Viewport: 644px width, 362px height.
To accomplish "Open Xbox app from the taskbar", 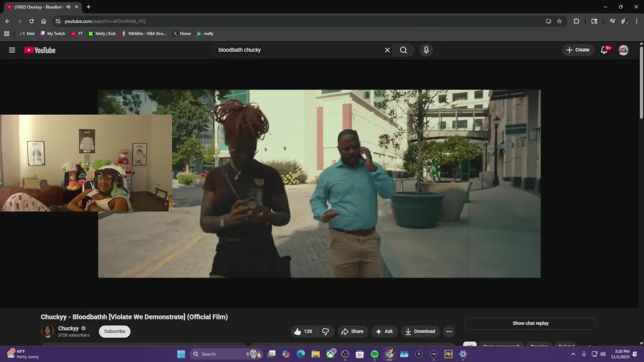I will click(331, 354).
